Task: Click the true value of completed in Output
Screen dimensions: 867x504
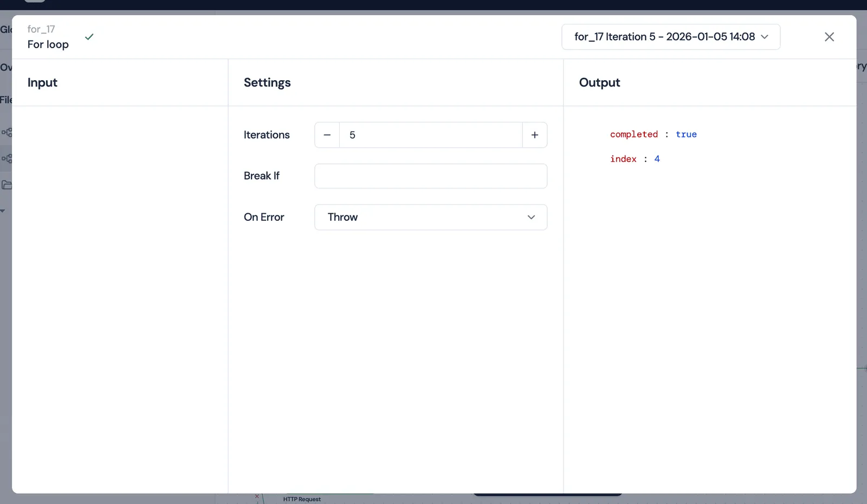Action: click(686, 134)
